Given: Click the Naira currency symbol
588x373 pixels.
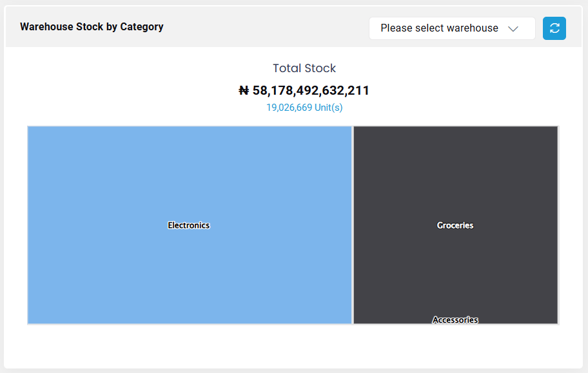Looking at the screenshot, I should 244,90.
